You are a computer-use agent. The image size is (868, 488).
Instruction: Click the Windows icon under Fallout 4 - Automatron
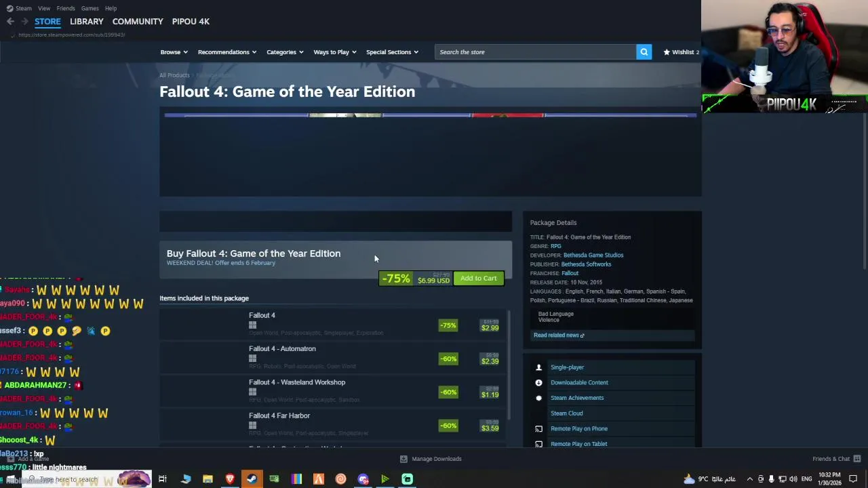pyautogui.click(x=252, y=359)
